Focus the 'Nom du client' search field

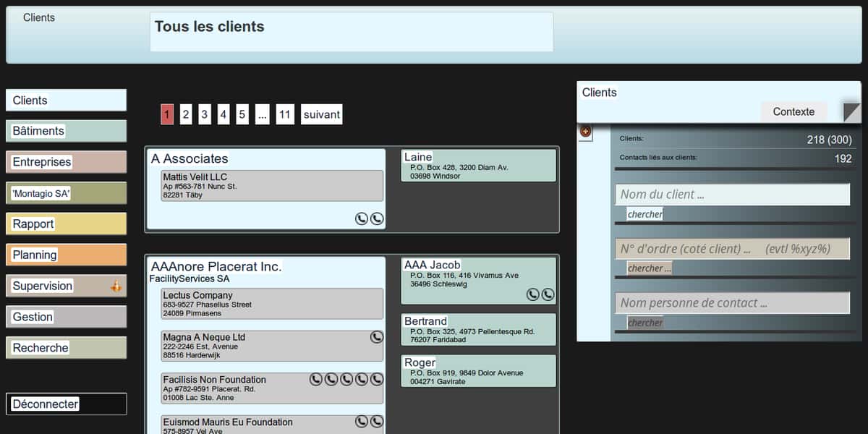coord(732,195)
